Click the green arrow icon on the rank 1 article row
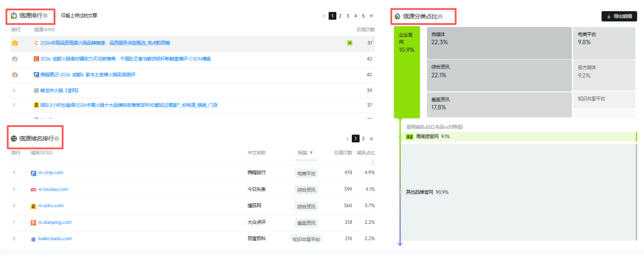 click(x=349, y=43)
